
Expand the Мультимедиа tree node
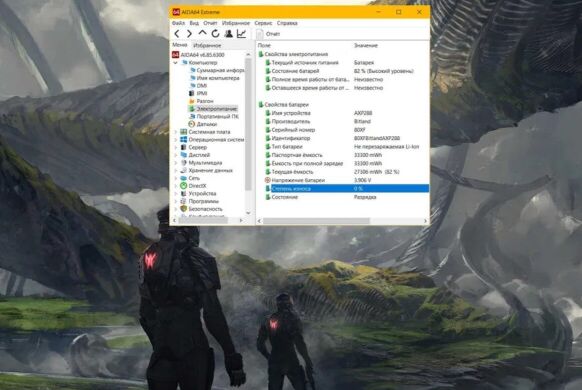point(176,163)
